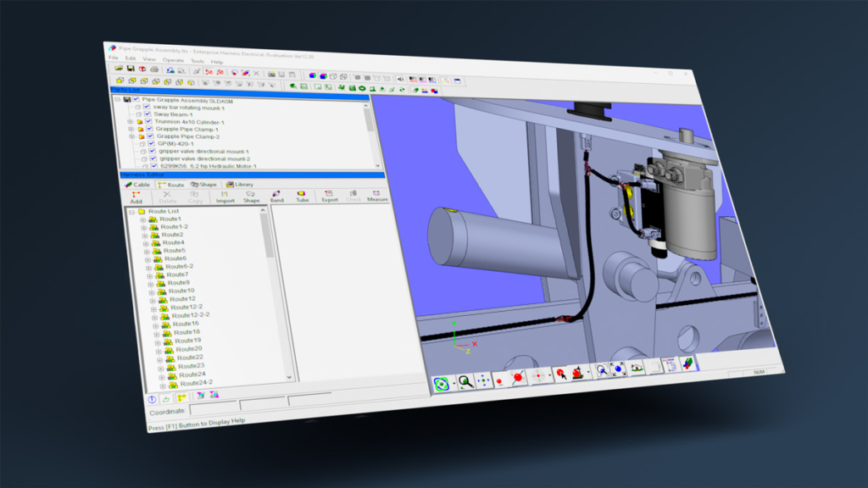Click the Add route icon

[134, 197]
